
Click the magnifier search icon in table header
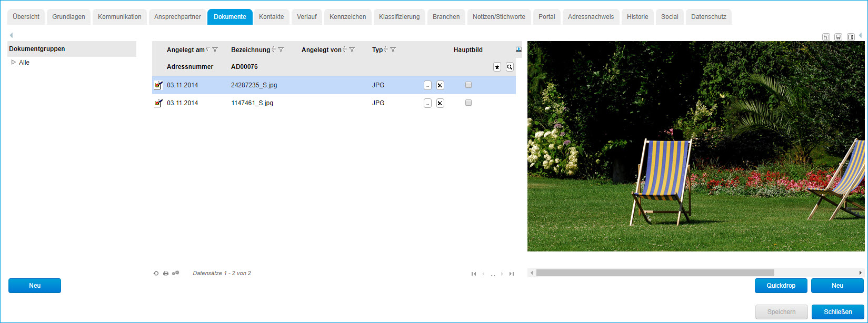coord(510,67)
